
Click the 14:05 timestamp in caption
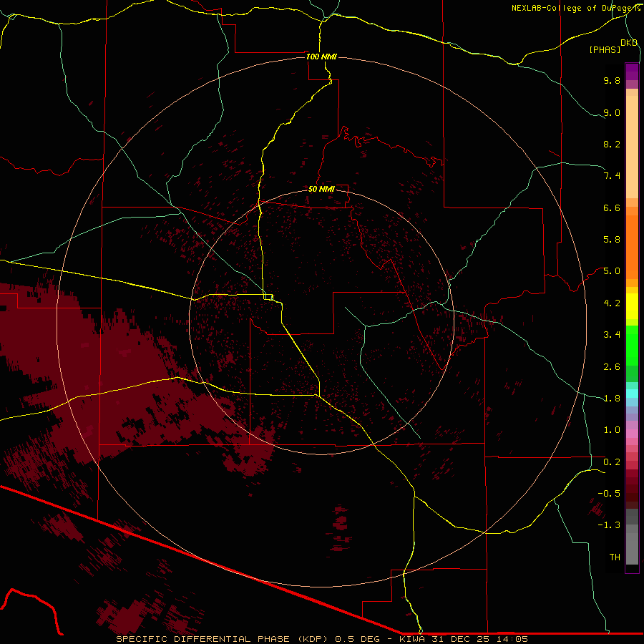tap(512, 639)
